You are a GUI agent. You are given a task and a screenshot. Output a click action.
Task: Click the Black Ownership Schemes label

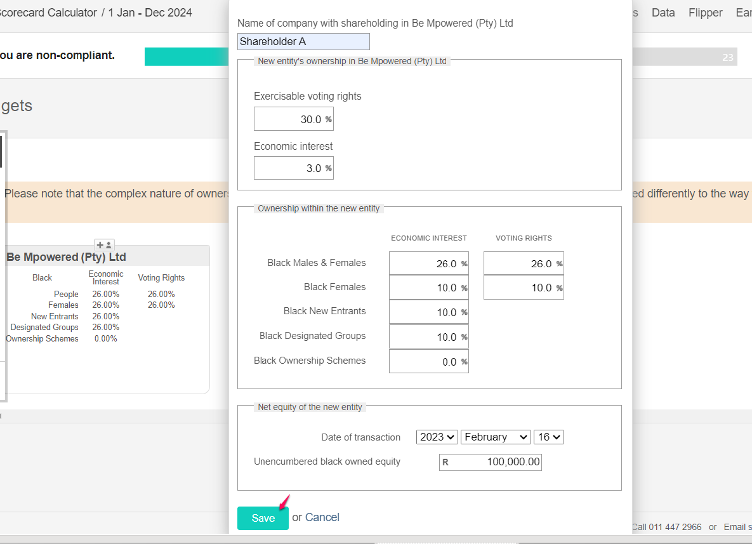[x=310, y=361]
